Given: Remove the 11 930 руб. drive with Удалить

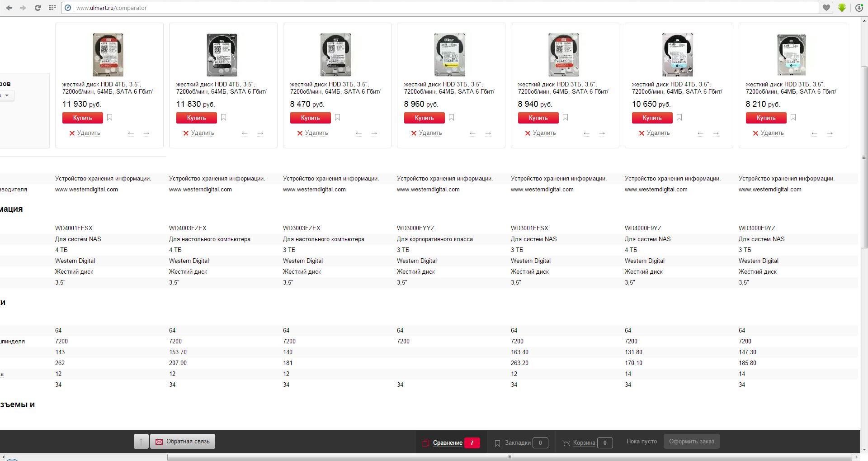Looking at the screenshot, I should click(x=85, y=133).
